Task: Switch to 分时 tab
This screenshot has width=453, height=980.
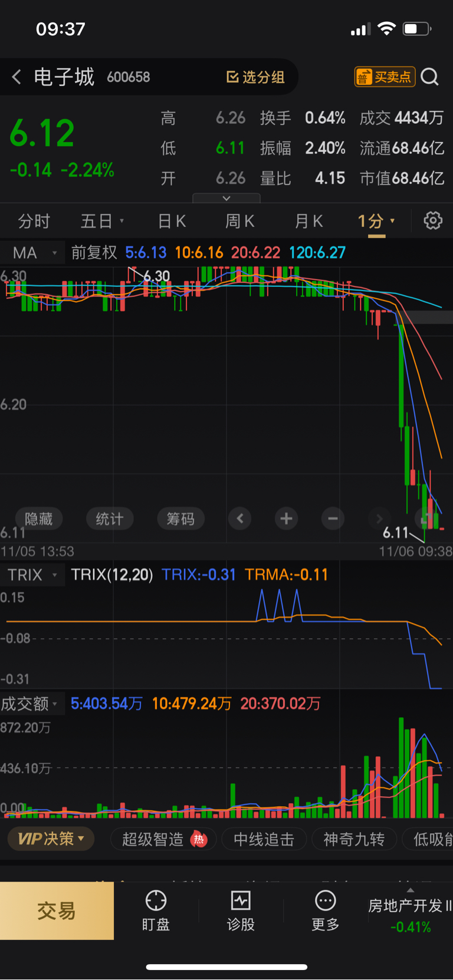Action: (x=34, y=221)
